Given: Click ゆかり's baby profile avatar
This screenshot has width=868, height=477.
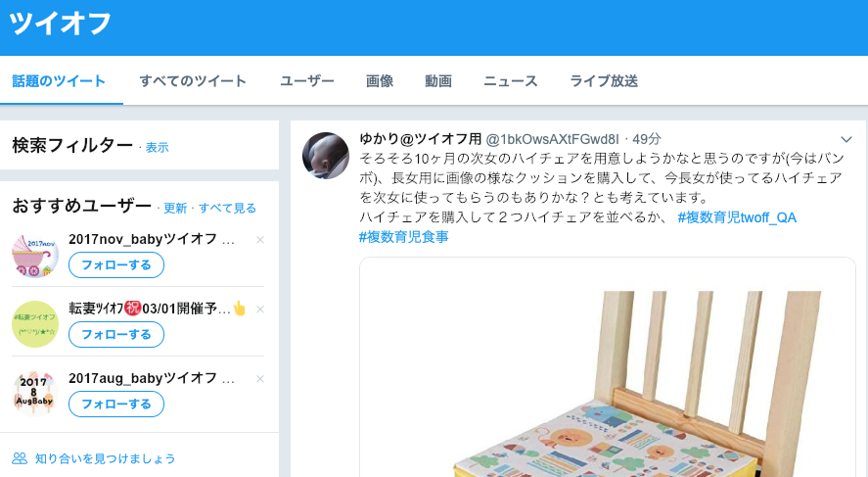Looking at the screenshot, I should (x=326, y=156).
